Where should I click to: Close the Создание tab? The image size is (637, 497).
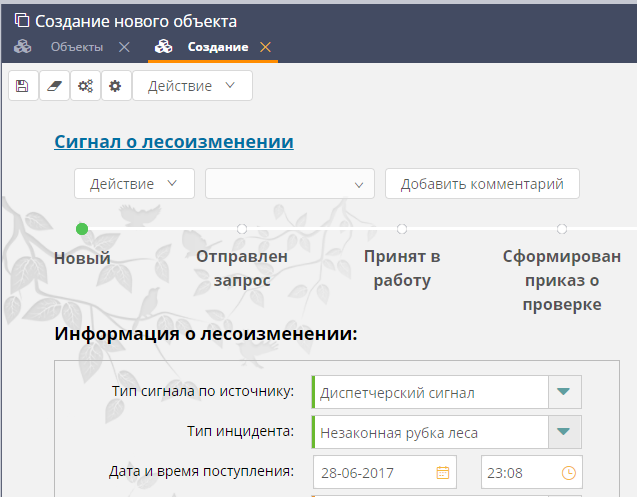[265, 47]
